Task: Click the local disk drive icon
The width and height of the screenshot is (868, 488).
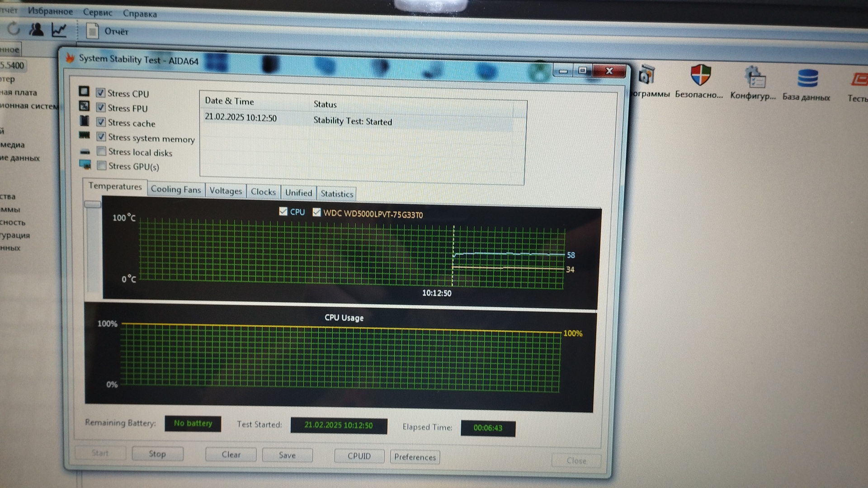Action: [x=85, y=152]
